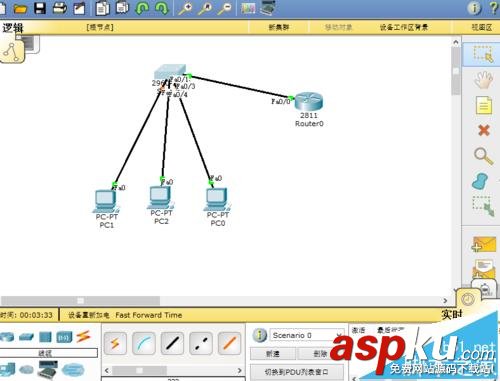Image resolution: width=500 pixels, height=381 pixels.
Task: Open the custom devices dialog icon
Action: point(268,8)
